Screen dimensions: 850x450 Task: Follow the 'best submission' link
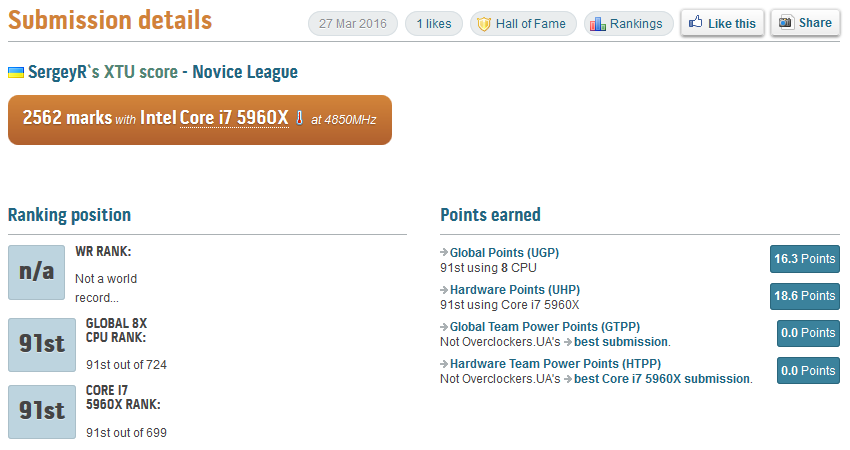(x=621, y=342)
